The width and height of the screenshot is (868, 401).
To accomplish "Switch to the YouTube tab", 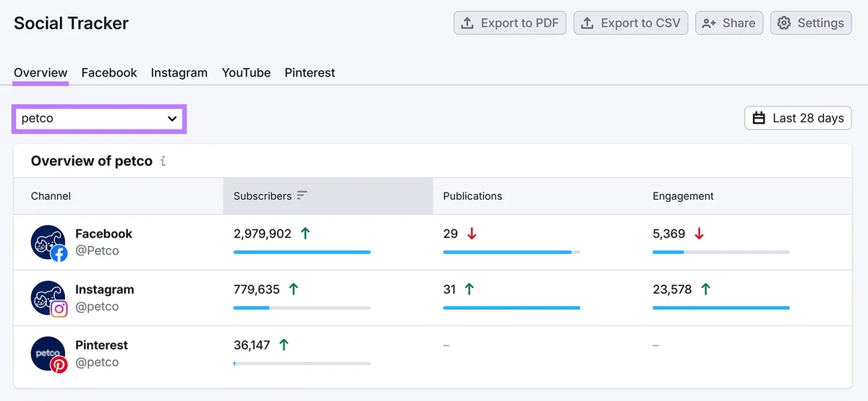I will pos(246,72).
